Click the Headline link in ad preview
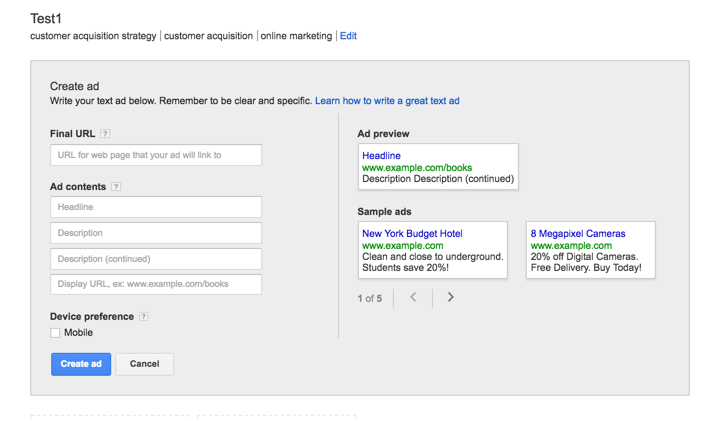Image resolution: width=708 pixels, height=421 pixels. pyautogui.click(x=381, y=156)
